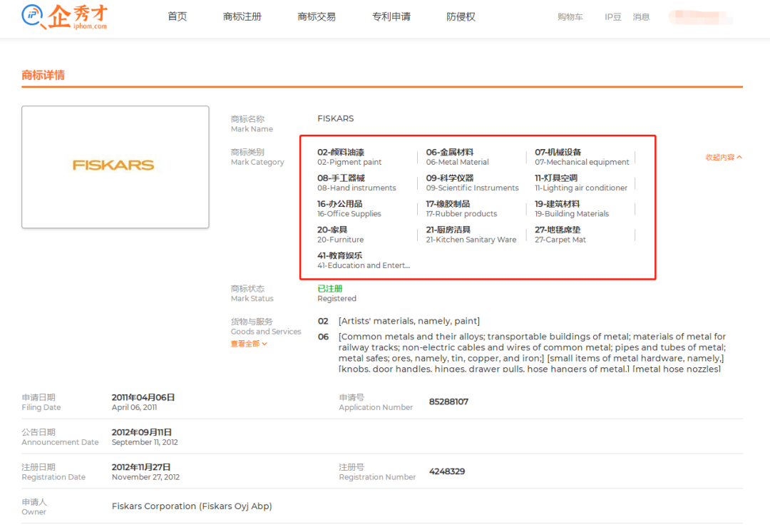Select category 07-机械设备 Mechanical equipment
This screenshot has height=532, width=770.
[x=582, y=157]
